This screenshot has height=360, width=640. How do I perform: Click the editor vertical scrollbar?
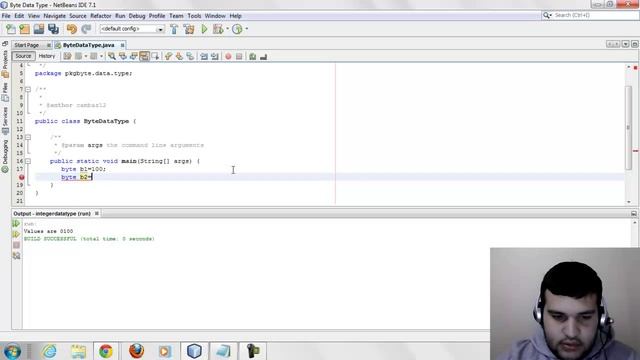tap(629, 127)
